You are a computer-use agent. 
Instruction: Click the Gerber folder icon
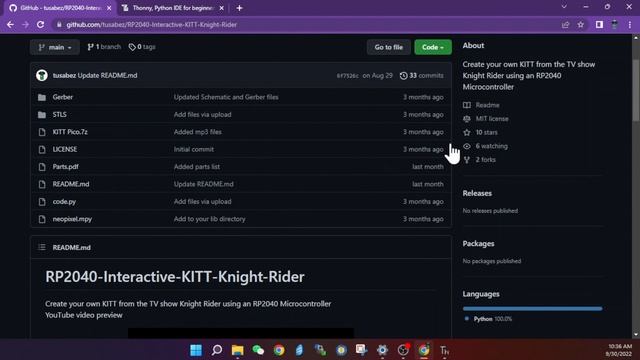pos(42,97)
